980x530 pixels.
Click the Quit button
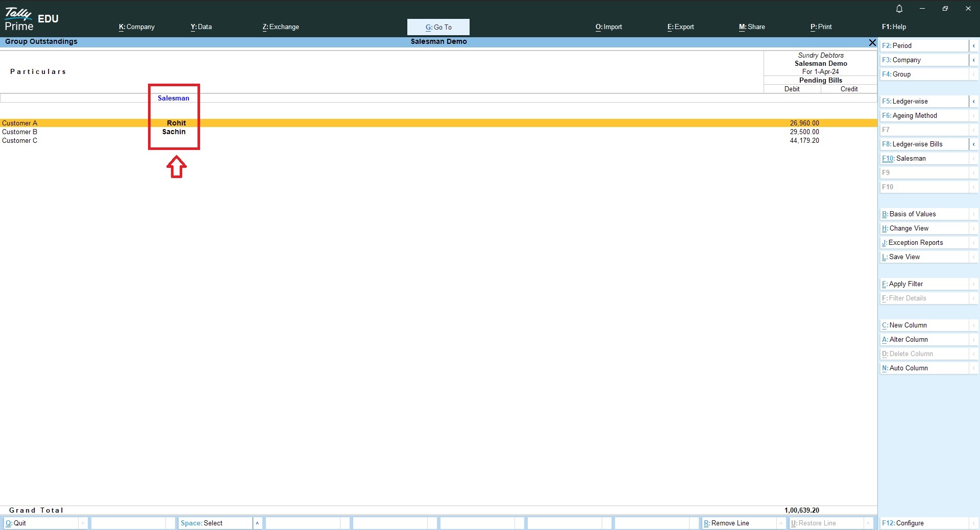pos(41,523)
